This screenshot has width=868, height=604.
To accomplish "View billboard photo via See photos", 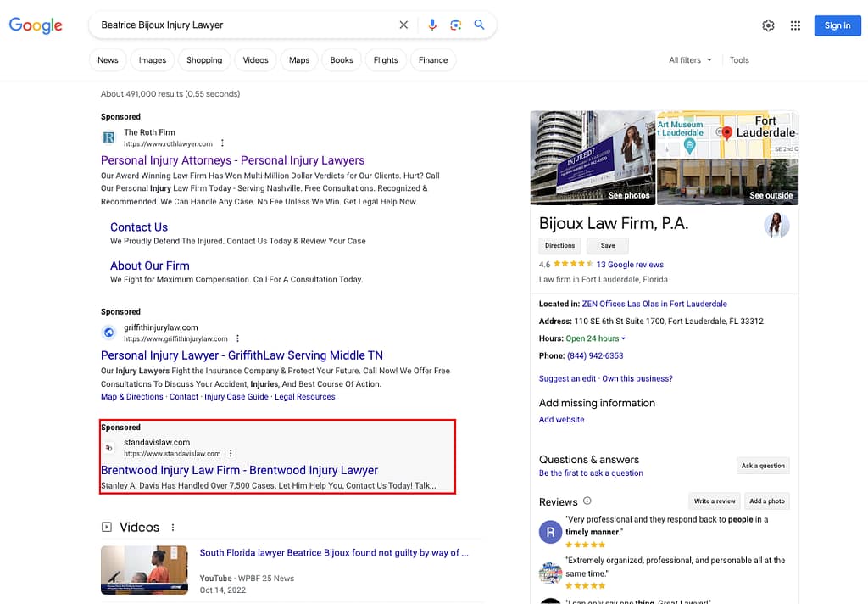I will pyautogui.click(x=593, y=158).
